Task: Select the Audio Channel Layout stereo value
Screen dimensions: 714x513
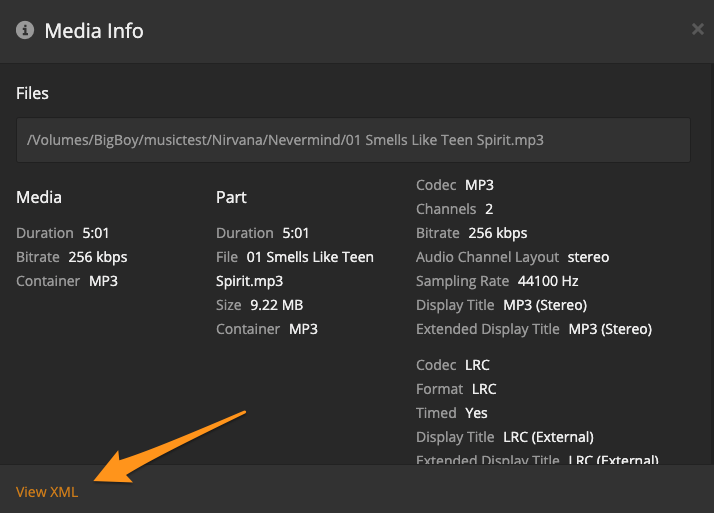Action: click(x=588, y=257)
